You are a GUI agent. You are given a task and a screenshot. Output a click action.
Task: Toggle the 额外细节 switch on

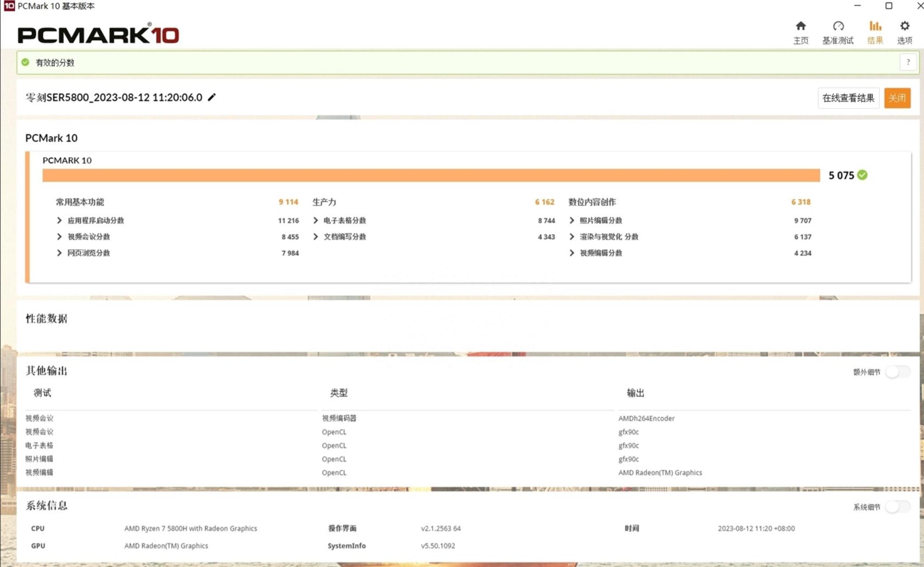[897, 372]
